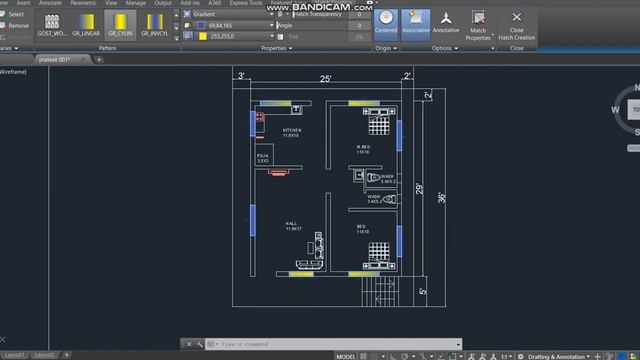
Task: Expand the Options panel
Action: (x=444, y=48)
